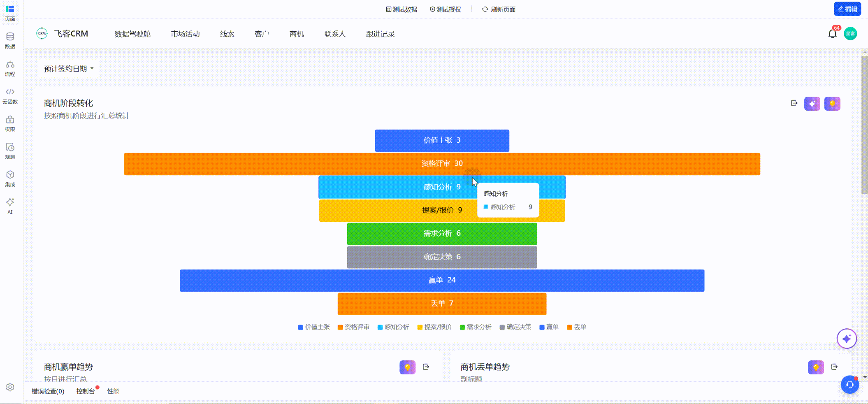Toggle the 赢单 legend series
Image resolution: width=868 pixels, height=404 pixels.
click(549, 327)
